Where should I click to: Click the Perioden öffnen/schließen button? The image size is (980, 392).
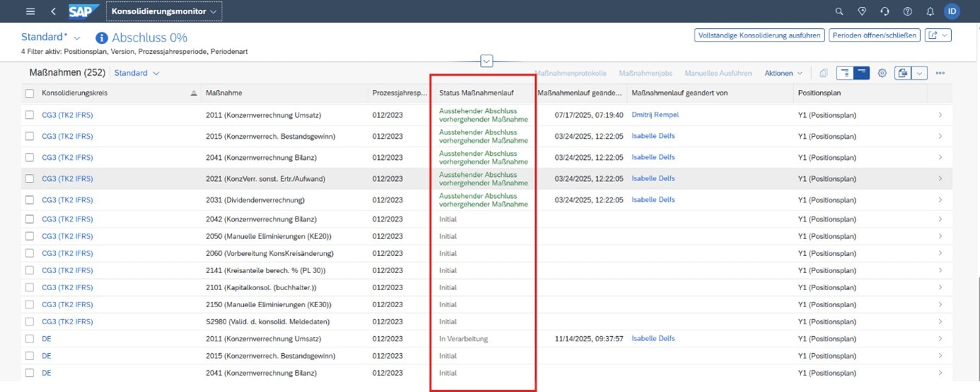(x=874, y=35)
